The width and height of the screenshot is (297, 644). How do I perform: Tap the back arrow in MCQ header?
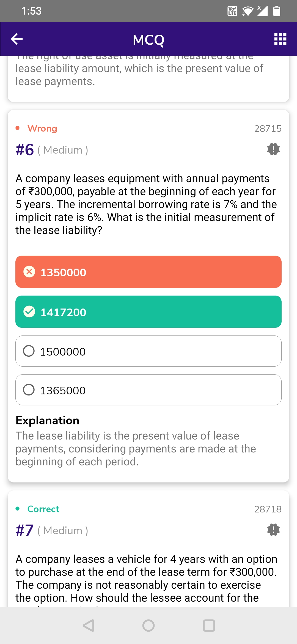pos(17,39)
